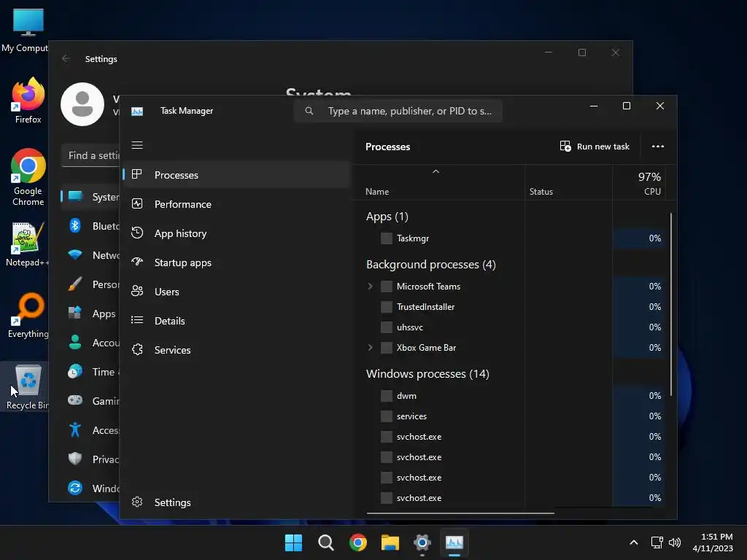Image resolution: width=747 pixels, height=560 pixels.
Task: Go to the Startup apps page
Action: point(237,262)
